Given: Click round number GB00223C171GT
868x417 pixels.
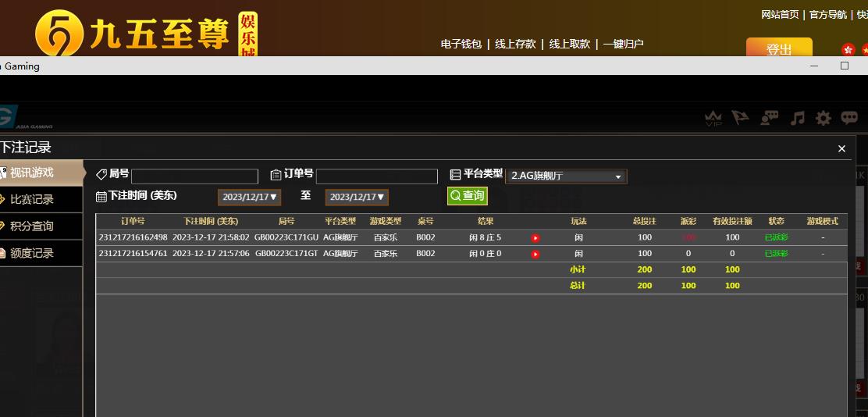Looking at the screenshot, I should click(x=286, y=254).
